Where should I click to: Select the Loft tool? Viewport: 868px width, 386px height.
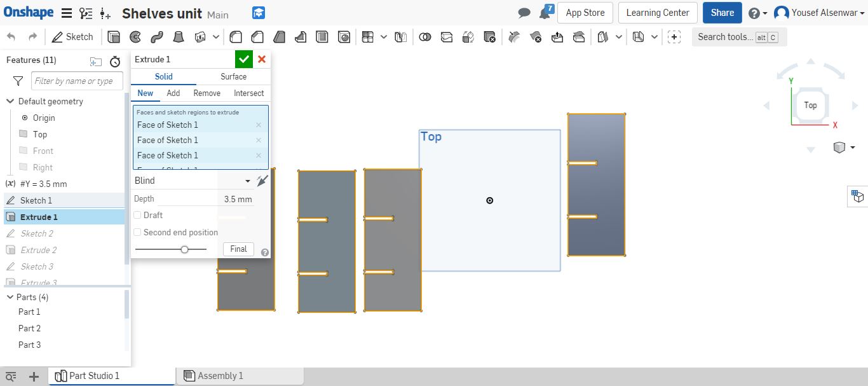pos(179,37)
